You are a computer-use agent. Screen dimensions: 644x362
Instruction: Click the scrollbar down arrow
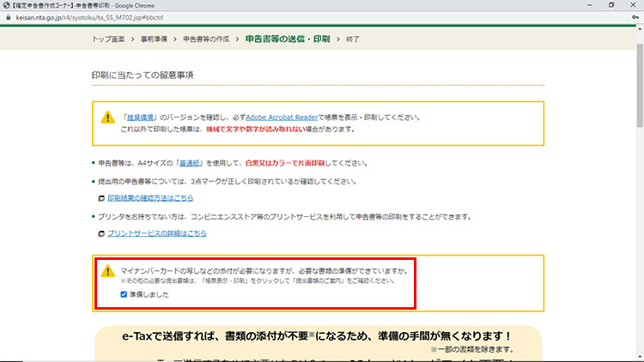click(639, 357)
